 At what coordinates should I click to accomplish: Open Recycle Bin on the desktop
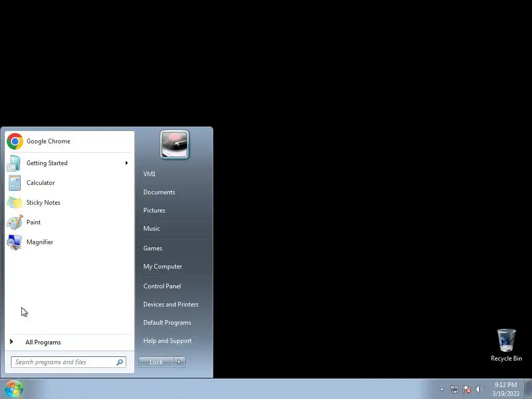pos(506,345)
